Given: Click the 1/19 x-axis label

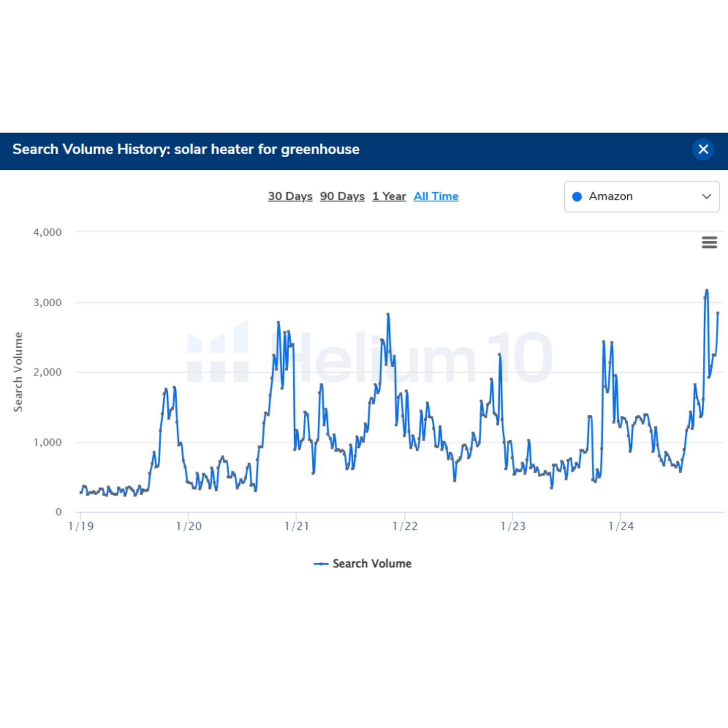Looking at the screenshot, I should point(81,526).
